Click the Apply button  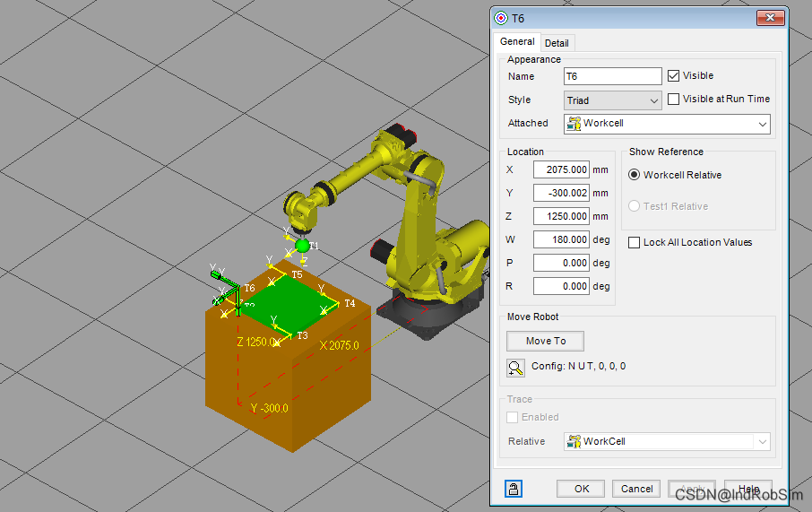(692, 489)
